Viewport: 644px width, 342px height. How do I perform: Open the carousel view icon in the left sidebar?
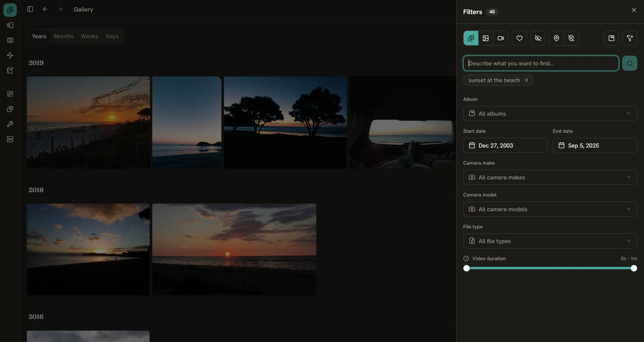[x=10, y=25]
